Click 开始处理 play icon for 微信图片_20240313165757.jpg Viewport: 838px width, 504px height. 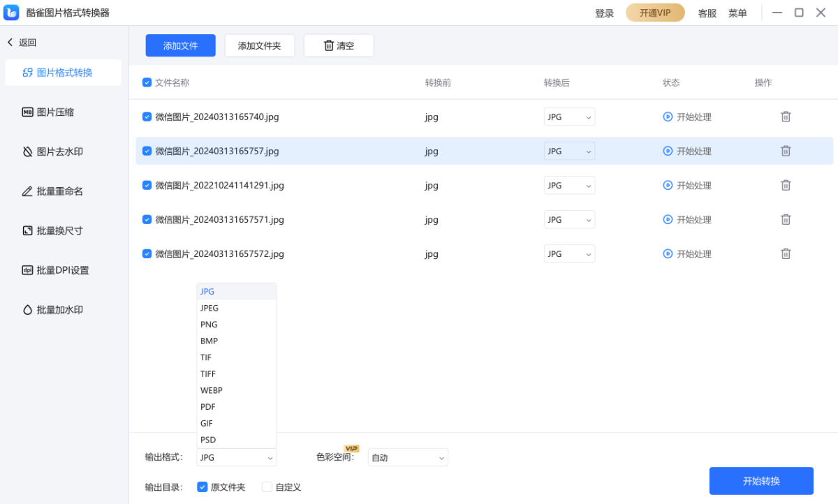668,151
